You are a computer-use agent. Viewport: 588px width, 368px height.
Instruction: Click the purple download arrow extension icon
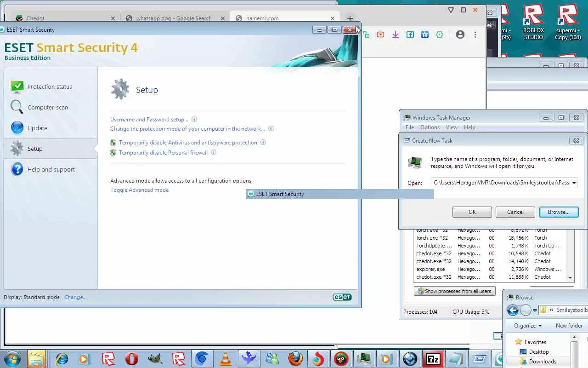pyautogui.click(x=396, y=34)
